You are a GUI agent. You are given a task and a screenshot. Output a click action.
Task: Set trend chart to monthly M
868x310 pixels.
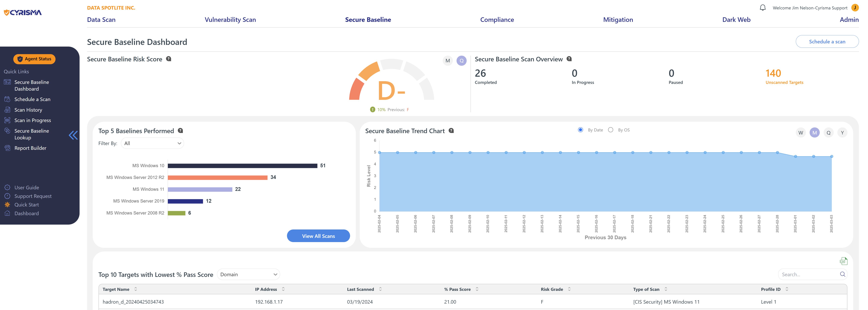tap(815, 133)
